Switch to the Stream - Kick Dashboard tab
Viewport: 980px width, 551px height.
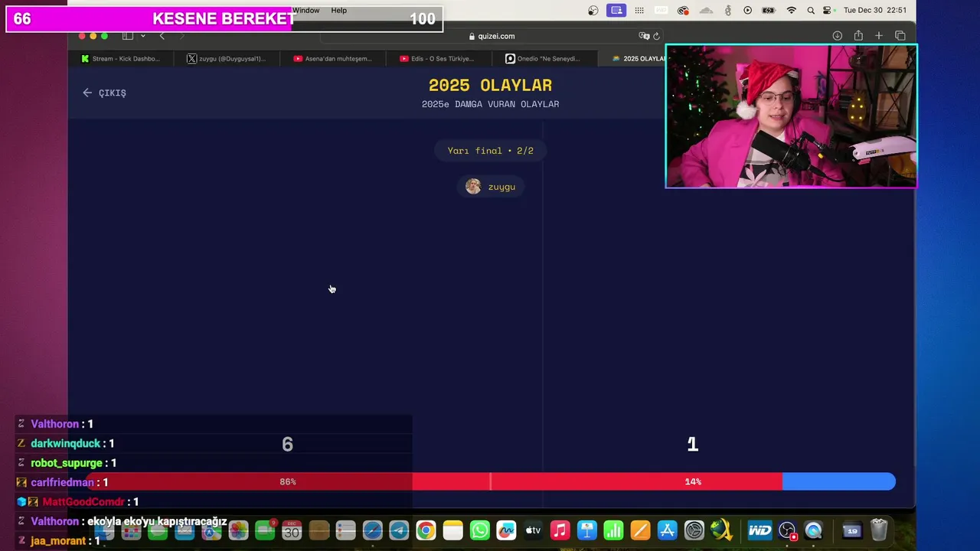121,59
